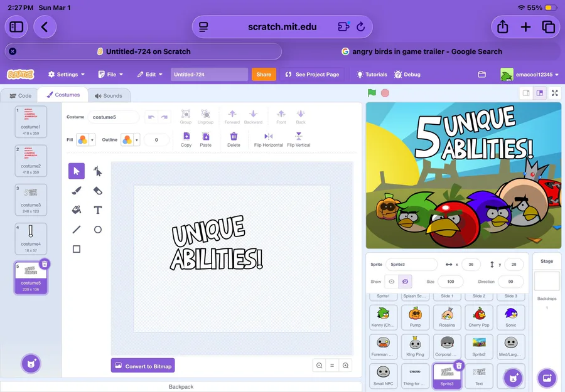Select the Pump sprite
The width and height of the screenshot is (565, 392).
pyautogui.click(x=415, y=317)
